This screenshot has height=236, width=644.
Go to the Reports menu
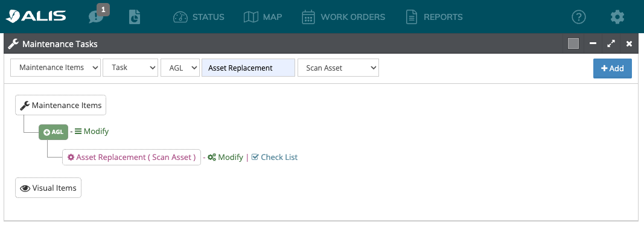(434, 17)
